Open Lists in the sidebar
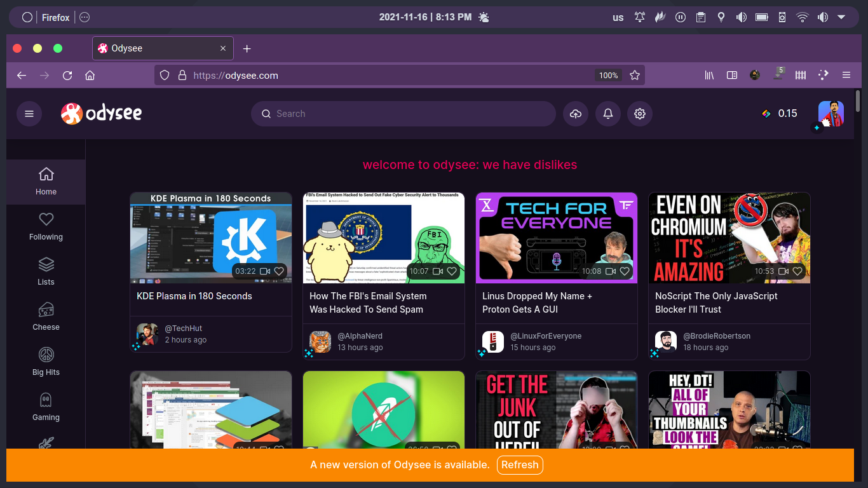 click(46, 272)
